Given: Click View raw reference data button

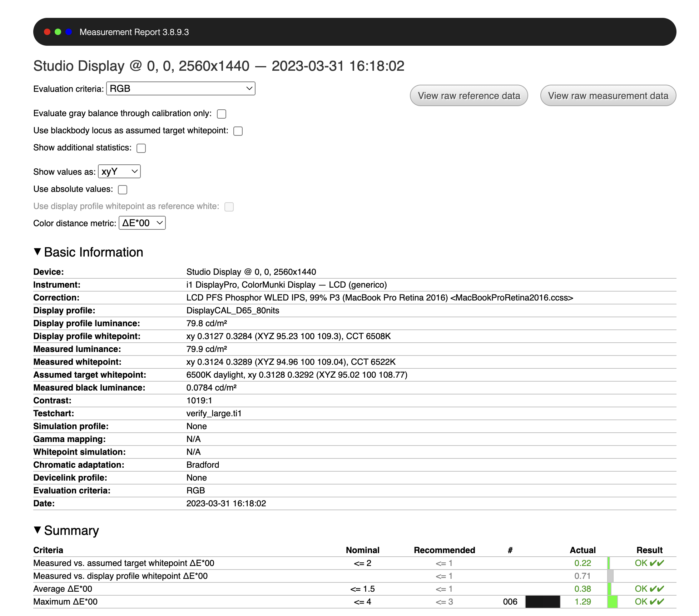Looking at the screenshot, I should (x=469, y=96).
